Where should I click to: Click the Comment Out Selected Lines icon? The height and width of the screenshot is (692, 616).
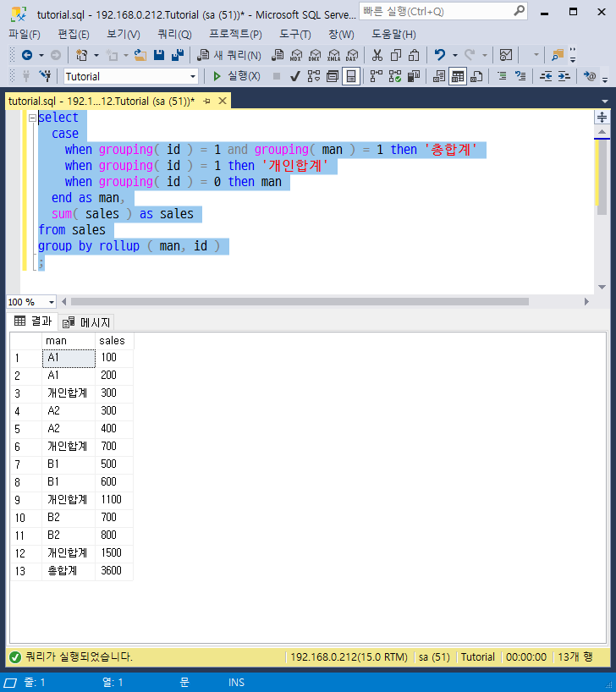502,76
